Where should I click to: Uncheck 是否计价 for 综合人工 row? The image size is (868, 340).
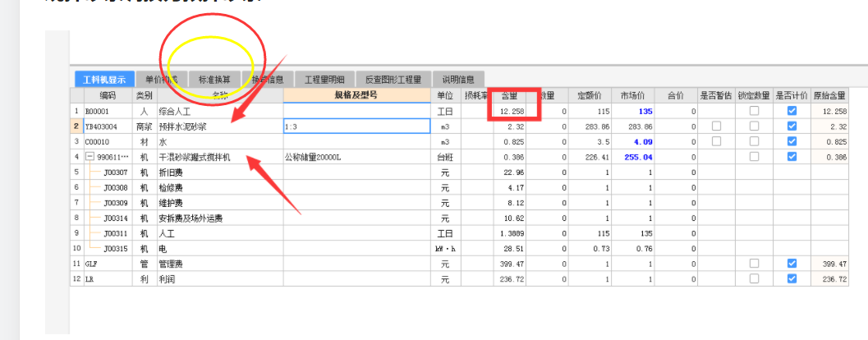[x=792, y=111]
